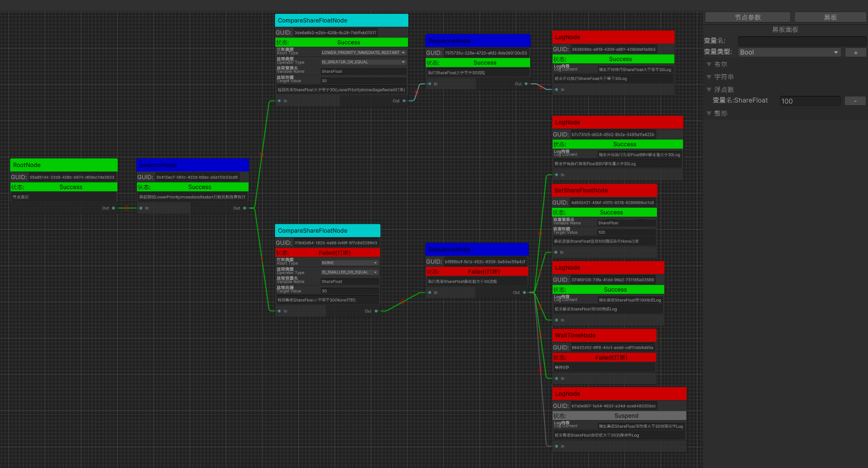Click the 变量名 input field
The image size is (868, 468).
pyautogui.click(x=801, y=41)
